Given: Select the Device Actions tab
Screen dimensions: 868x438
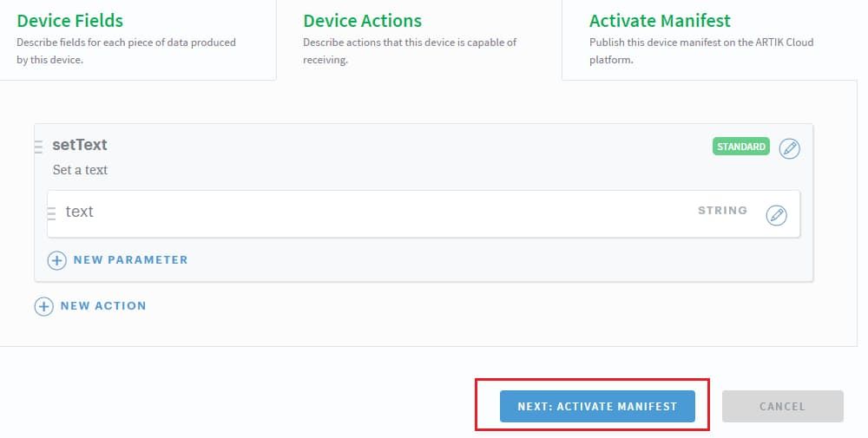Looking at the screenshot, I should pos(362,21).
